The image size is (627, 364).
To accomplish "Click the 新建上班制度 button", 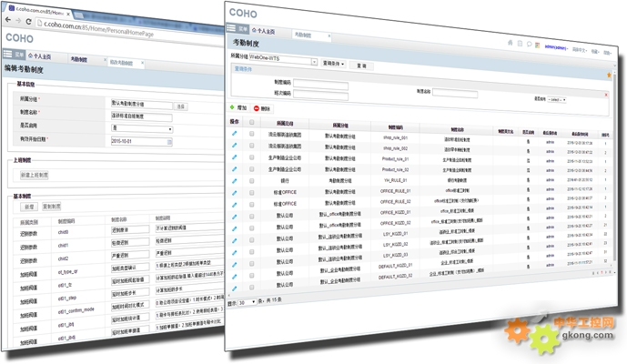I will click(34, 174).
